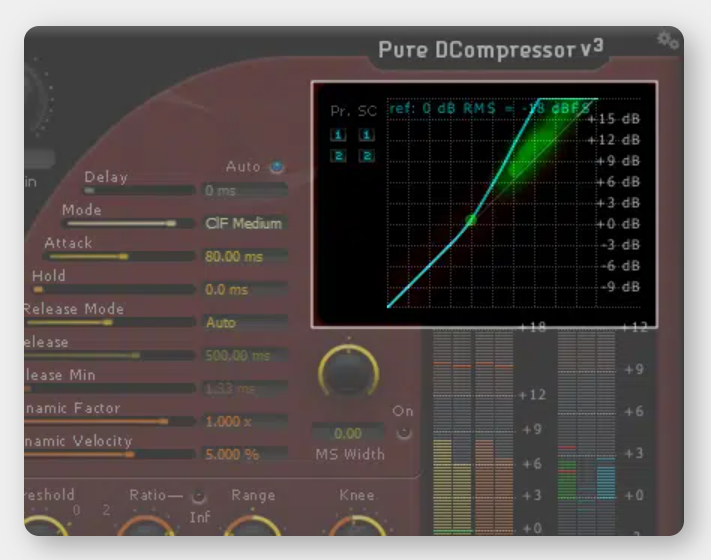This screenshot has width=711, height=560.
Task: Click the Knee knob
Action: [357, 526]
